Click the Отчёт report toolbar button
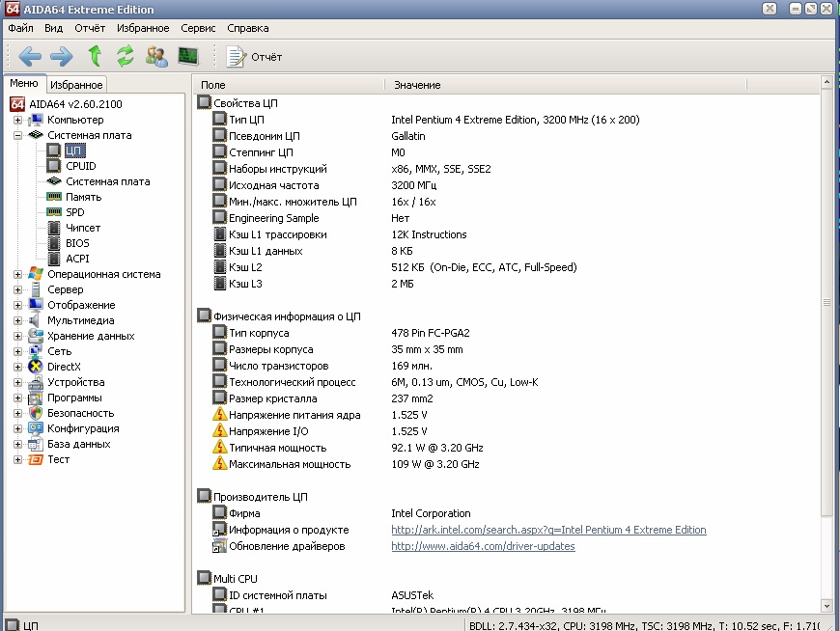This screenshot has height=631, width=840. 255,57
